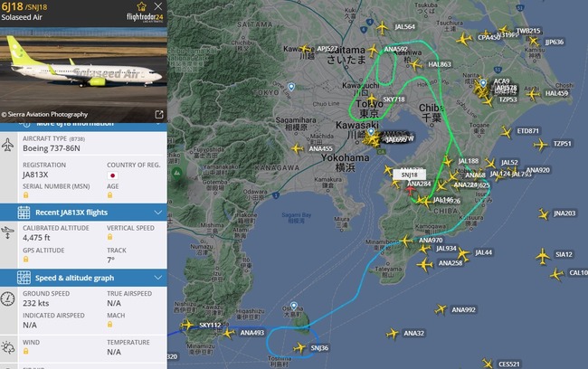Collapse More 6J18 information chevron
The width and height of the screenshot is (588, 369).
coord(158,123)
